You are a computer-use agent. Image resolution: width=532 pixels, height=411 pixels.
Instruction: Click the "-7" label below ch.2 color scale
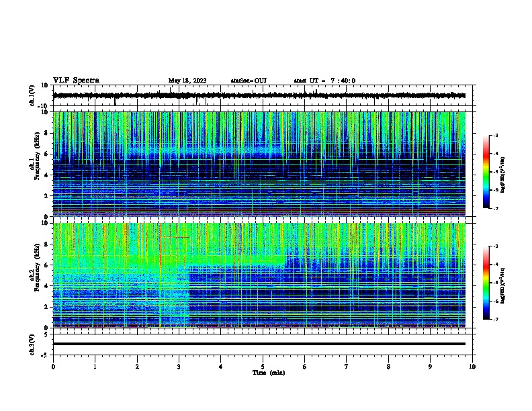coord(495,319)
